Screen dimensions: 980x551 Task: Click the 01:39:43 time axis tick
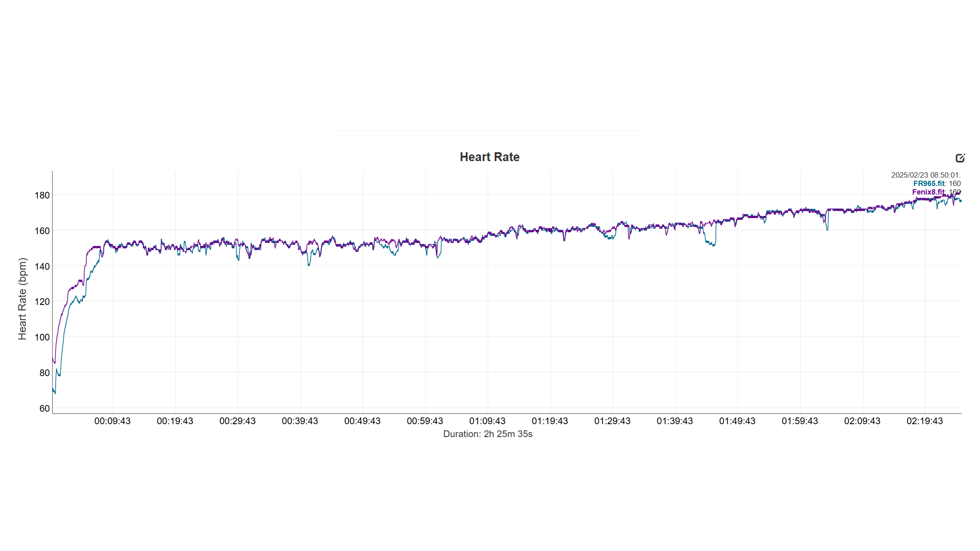point(675,421)
